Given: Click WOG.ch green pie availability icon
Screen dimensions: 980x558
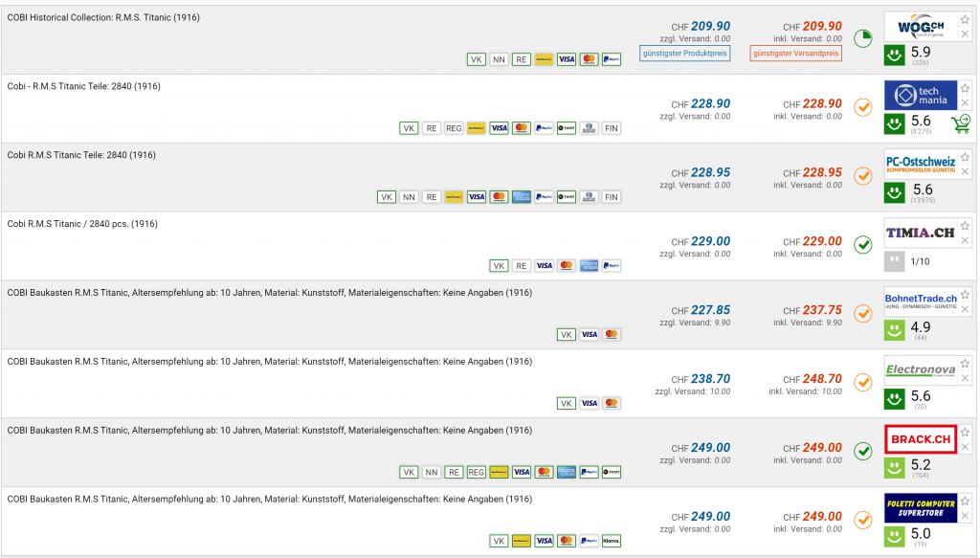Looking at the screenshot, I should point(863,38).
